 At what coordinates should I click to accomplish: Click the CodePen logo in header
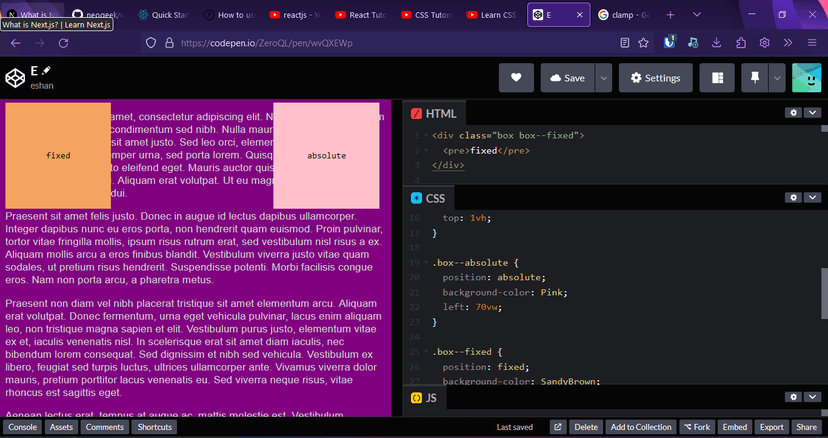[15, 78]
